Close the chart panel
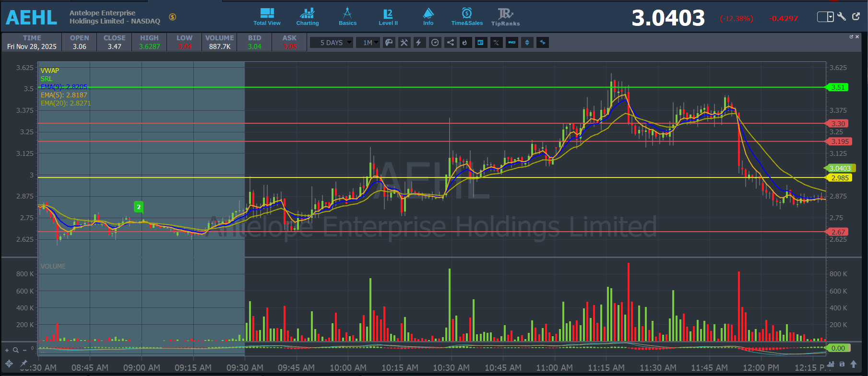The width and height of the screenshot is (868, 376). pyautogui.click(x=857, y=37)
